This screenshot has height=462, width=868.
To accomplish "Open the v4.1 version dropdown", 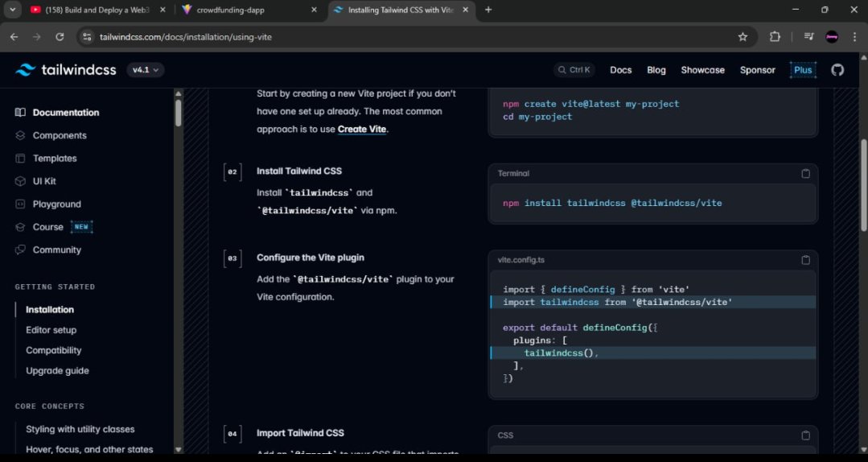I will click(x=146, y=70).
